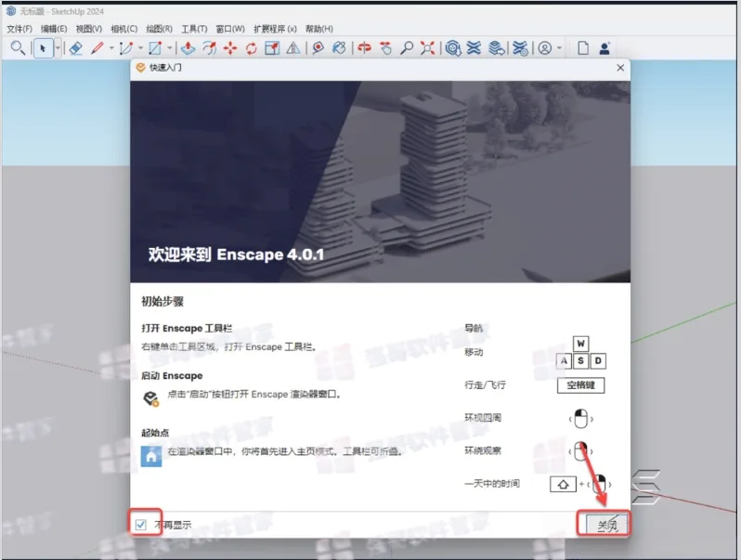Image resolution: width=741 pixels, height=560 pixels.
Task: Select the Arc drawing tool
Action: coord(126,48)
